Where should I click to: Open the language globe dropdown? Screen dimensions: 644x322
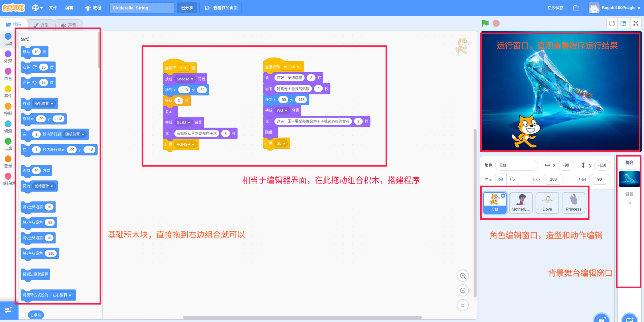[37, 8]
